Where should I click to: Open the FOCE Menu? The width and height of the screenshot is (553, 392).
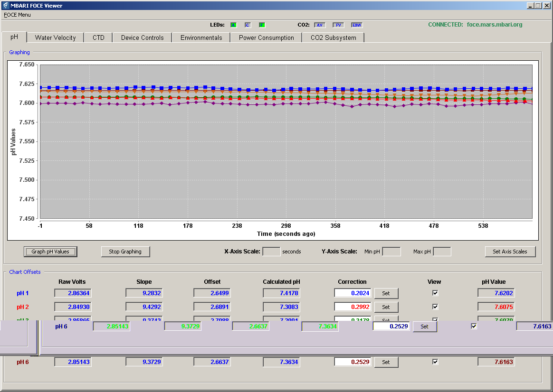tap(17, 15)
